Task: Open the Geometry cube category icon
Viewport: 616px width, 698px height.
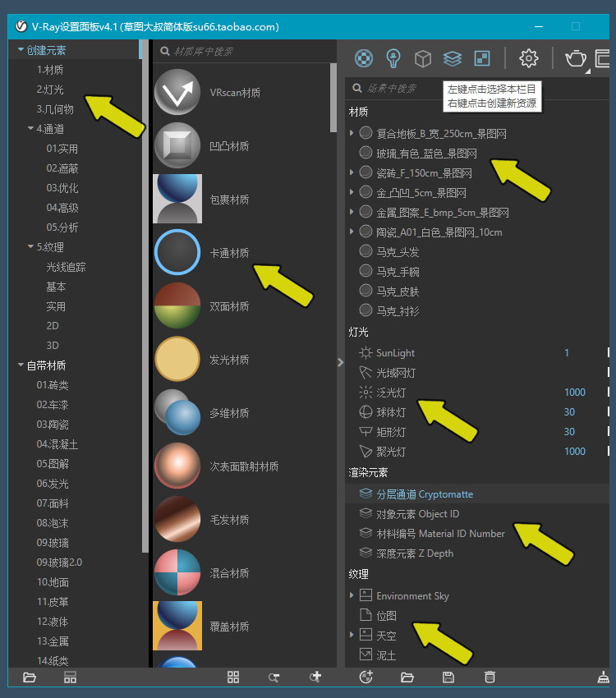Action: tap(423, 58)
